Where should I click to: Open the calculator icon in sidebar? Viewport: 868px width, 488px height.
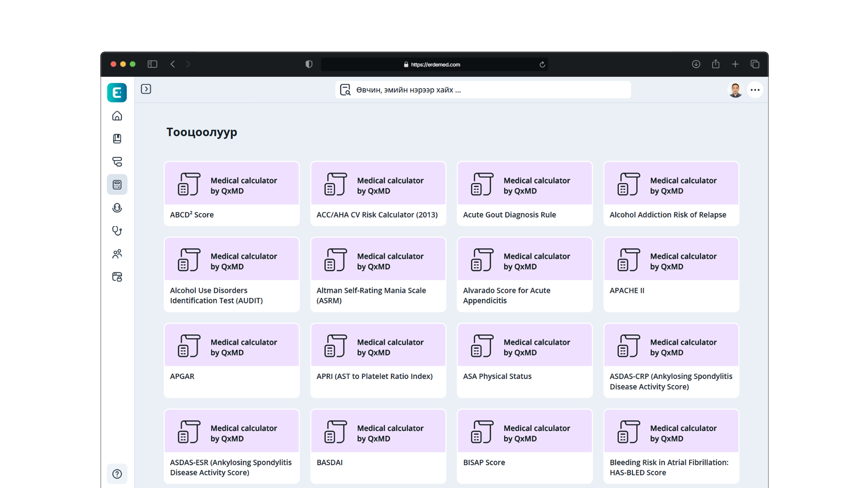pos(117,185)
